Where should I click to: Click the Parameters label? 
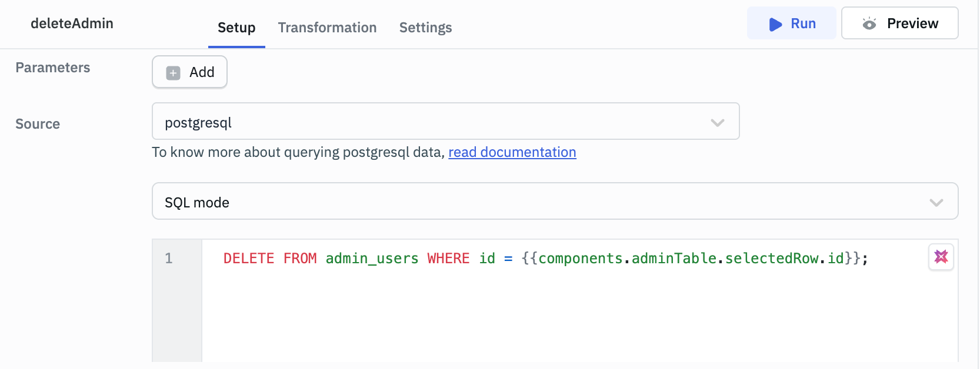(53, 68)
